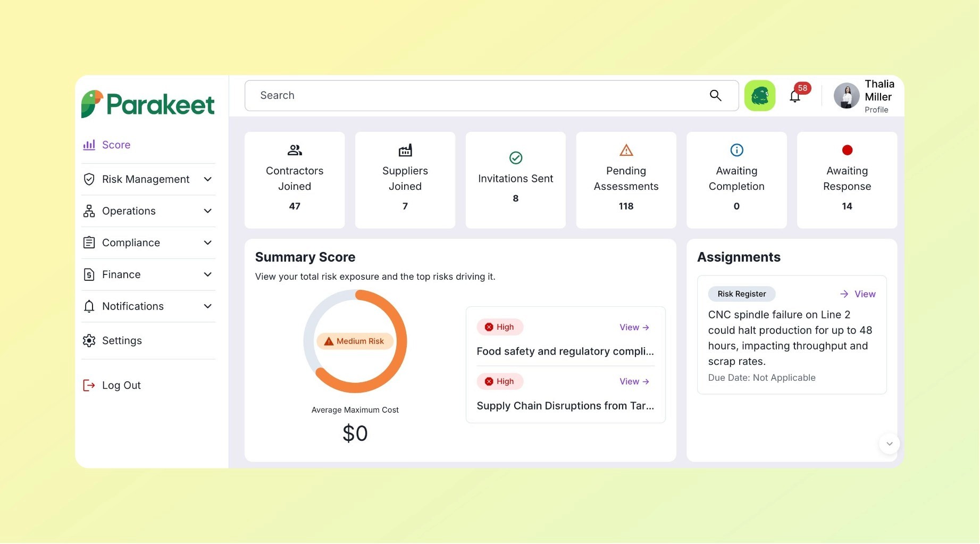Click the High badge on Supply Chain risk
This screenshot has width=980, height=544.
499,381
